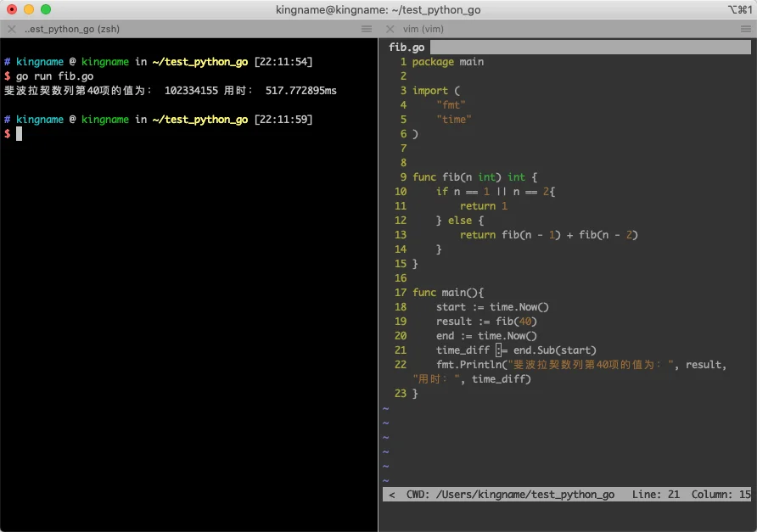
Task: Click 'Line: 21' in the vim status bar
Action: tap(656, 495)
